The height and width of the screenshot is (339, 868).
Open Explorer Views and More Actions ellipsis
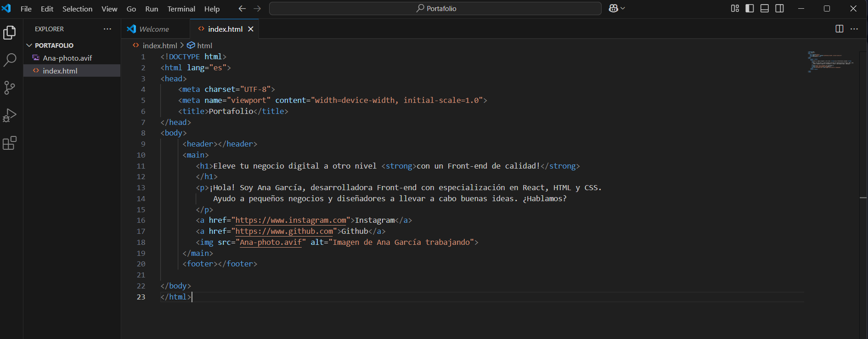pos(107,28)
